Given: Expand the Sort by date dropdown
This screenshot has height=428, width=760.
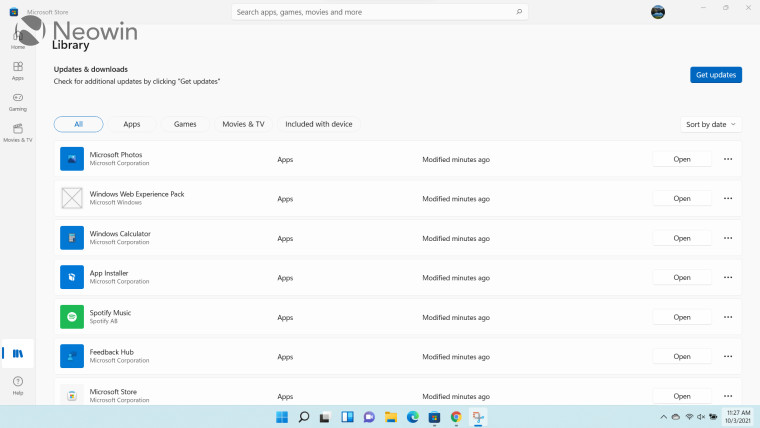Looking at the screenshot, I should 711,125.
